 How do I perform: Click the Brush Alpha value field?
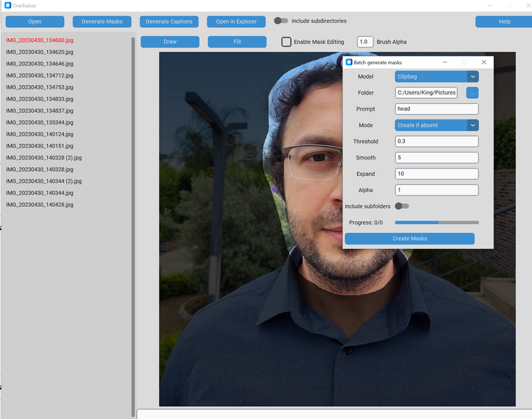pyautogui.click(x=365, y=41)
